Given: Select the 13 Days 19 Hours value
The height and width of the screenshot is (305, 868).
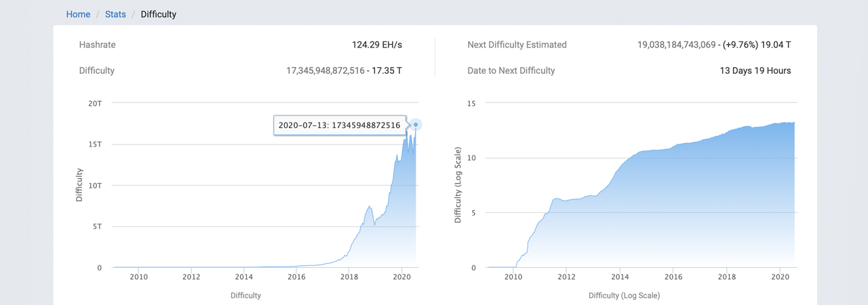Looking at the screenshot, I should tap(755, 70).
